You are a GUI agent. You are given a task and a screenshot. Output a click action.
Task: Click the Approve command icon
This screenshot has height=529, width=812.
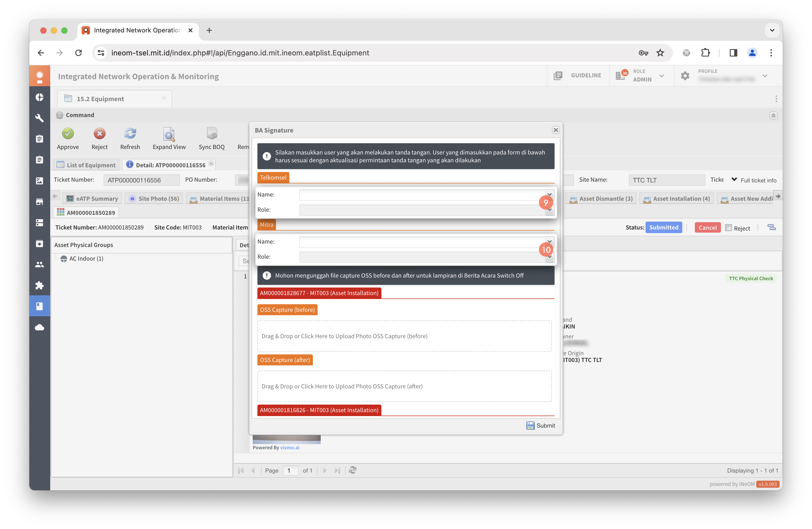click(67, 134)
